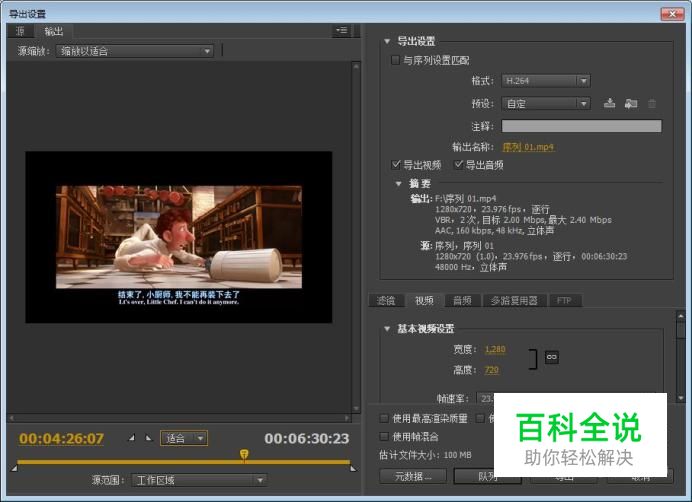This screenshot has height=502, width=692.
Task: Close the export settings dialog
Action: click(x=672, y=14)
